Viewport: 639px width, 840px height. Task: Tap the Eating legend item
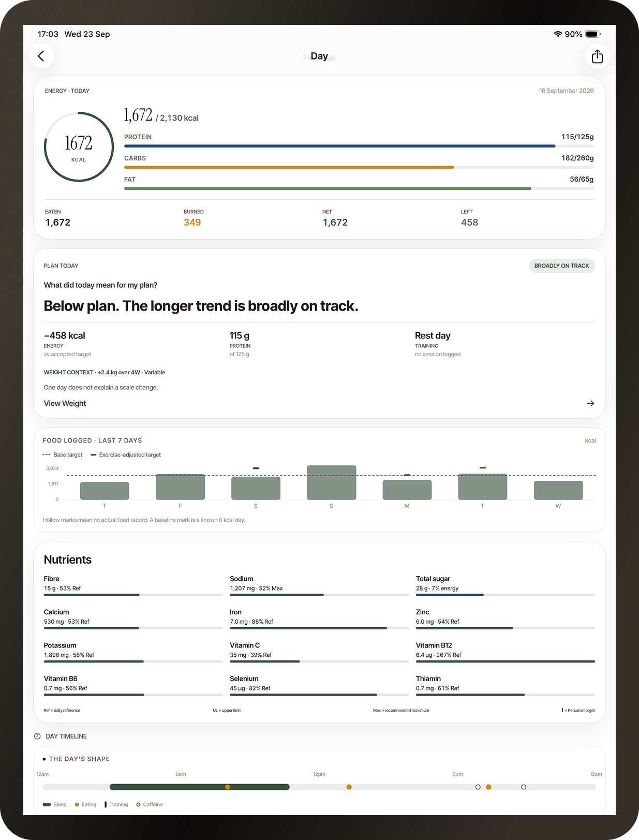point(85,804)
